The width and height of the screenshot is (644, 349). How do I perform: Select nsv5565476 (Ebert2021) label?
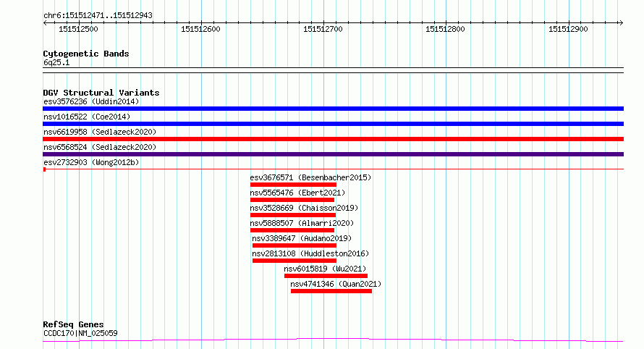coord(297,193)
